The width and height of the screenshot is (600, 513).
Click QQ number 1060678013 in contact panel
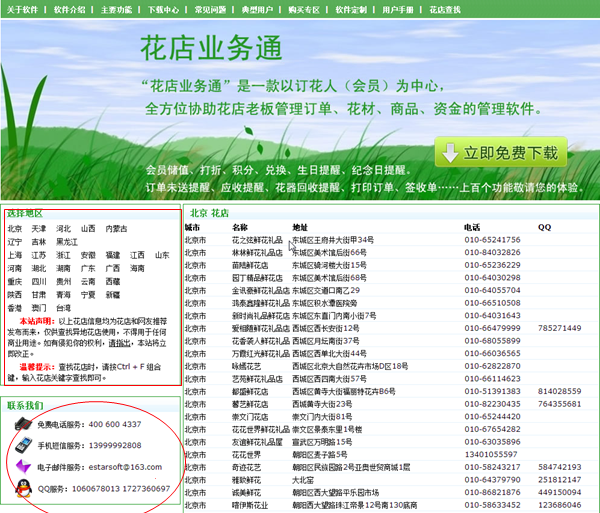click(x=96, y=489)
